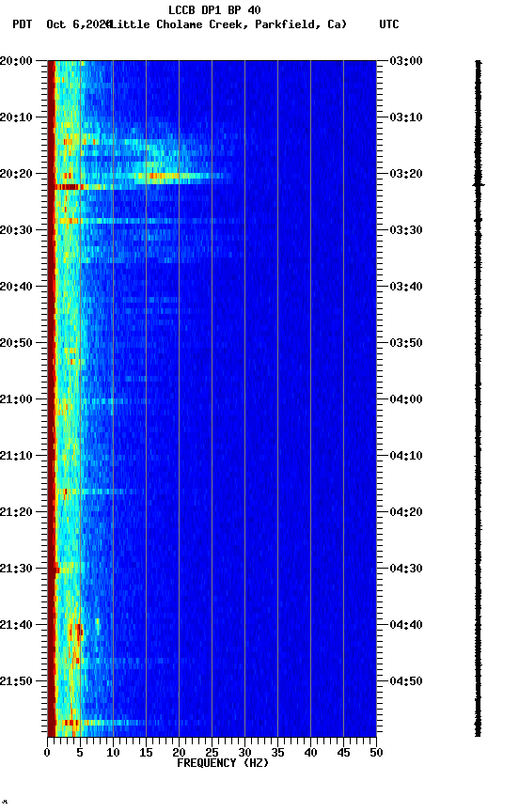Click the 04:30 UTC time label

pos(406,569)
